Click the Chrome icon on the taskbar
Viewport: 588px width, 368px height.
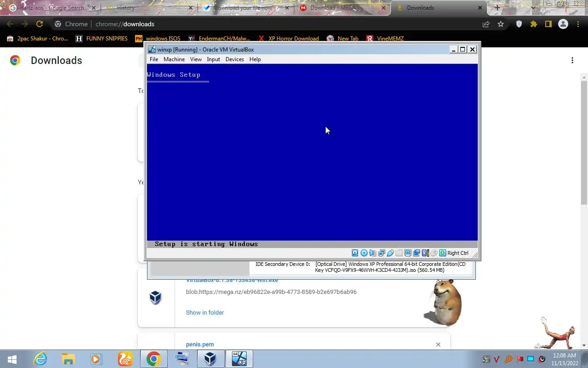pyautogui.click(x=153, y=359)
